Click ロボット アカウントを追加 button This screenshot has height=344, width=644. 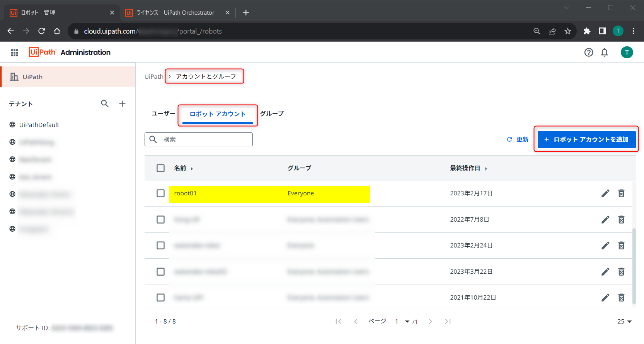pos(586,139)
